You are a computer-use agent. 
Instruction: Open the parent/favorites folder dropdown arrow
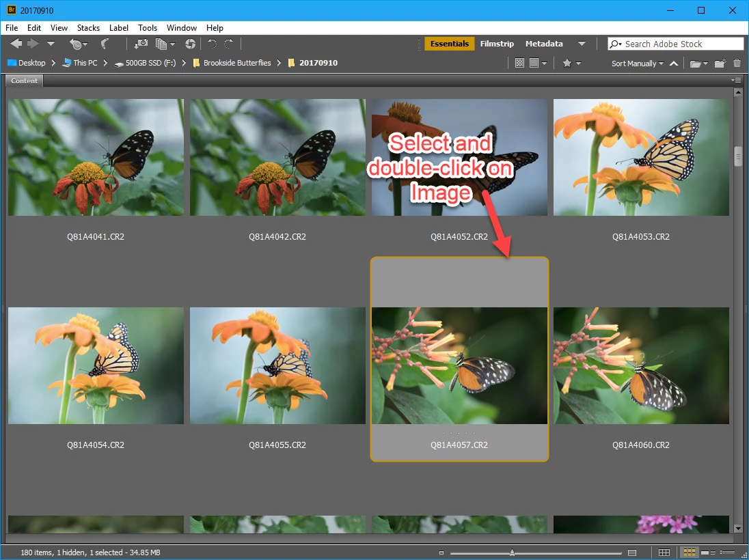tap(51, 44)
